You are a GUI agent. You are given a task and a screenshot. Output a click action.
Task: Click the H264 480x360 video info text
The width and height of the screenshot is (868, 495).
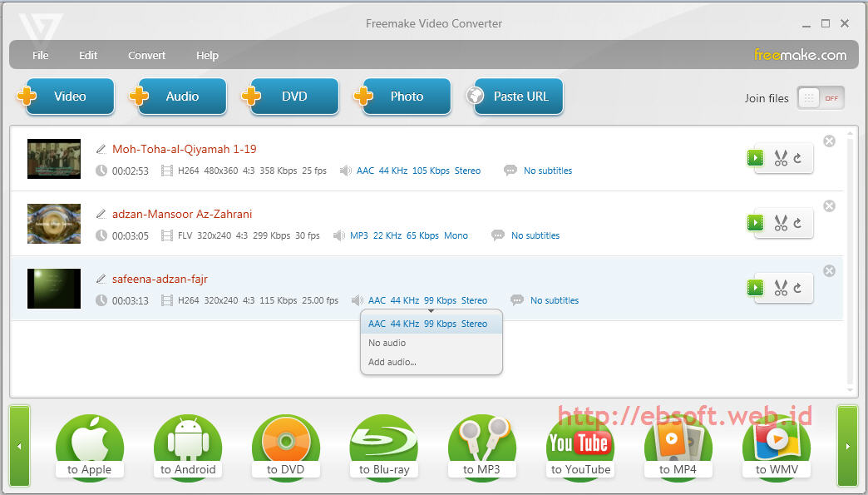click(252, 171)
